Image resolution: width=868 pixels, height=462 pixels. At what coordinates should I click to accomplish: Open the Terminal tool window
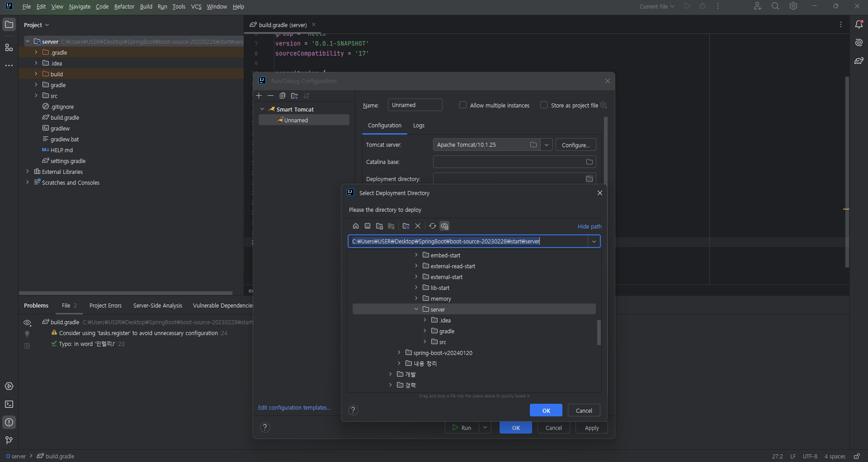click(x=9, y=405)
